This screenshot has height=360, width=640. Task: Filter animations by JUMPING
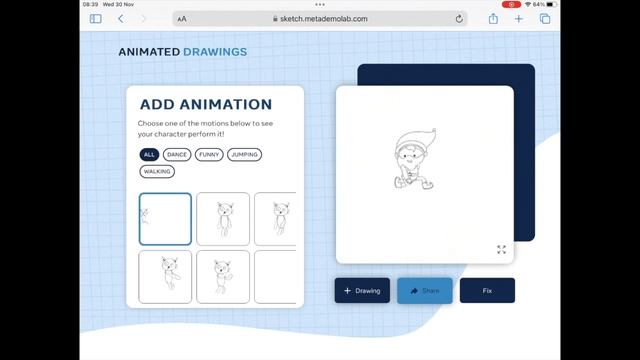point(244,155)
